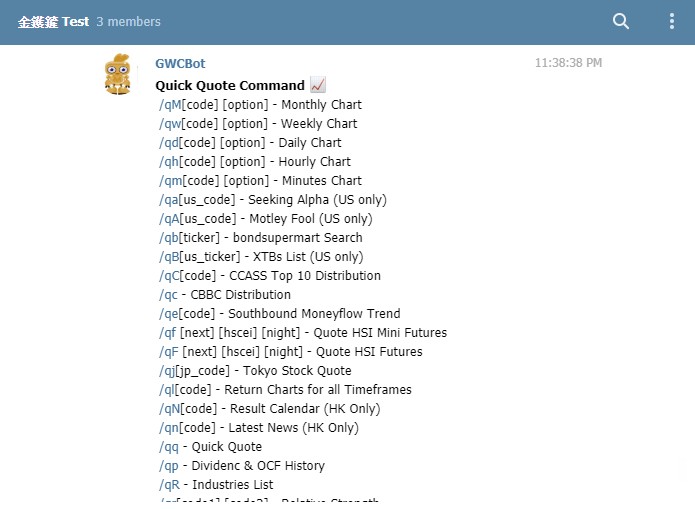The image size is (695, 509).
Task: Select the /qC CCASS Top 10 command
Action: 169,276
